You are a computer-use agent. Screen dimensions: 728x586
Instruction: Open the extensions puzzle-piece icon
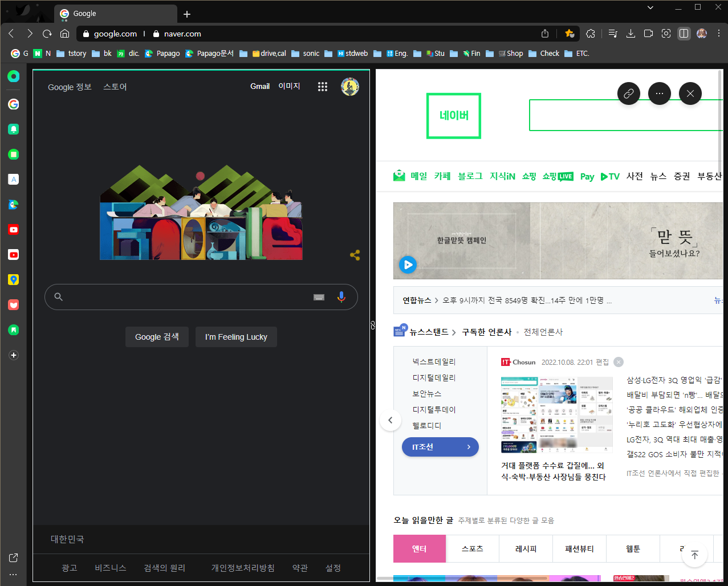click(x=591, y=34)
